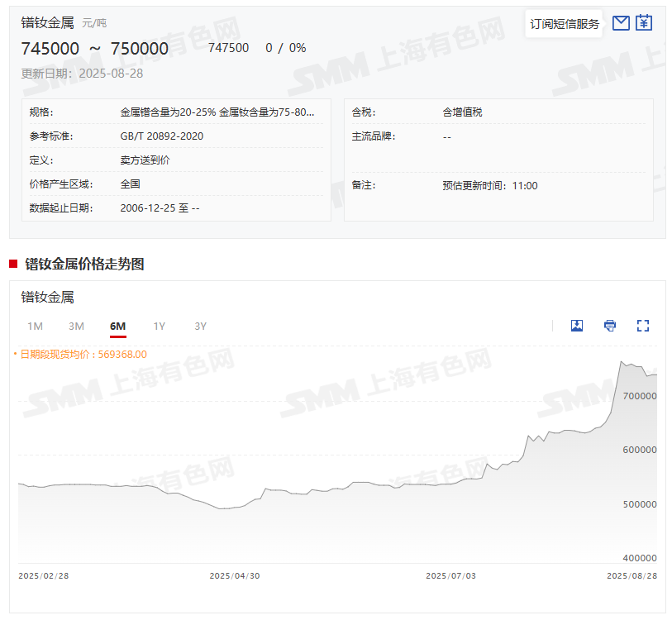Click the 2025/04/30 x-axis date label
672x620 pixels.
pyautogui.click(x=234, y=576)
